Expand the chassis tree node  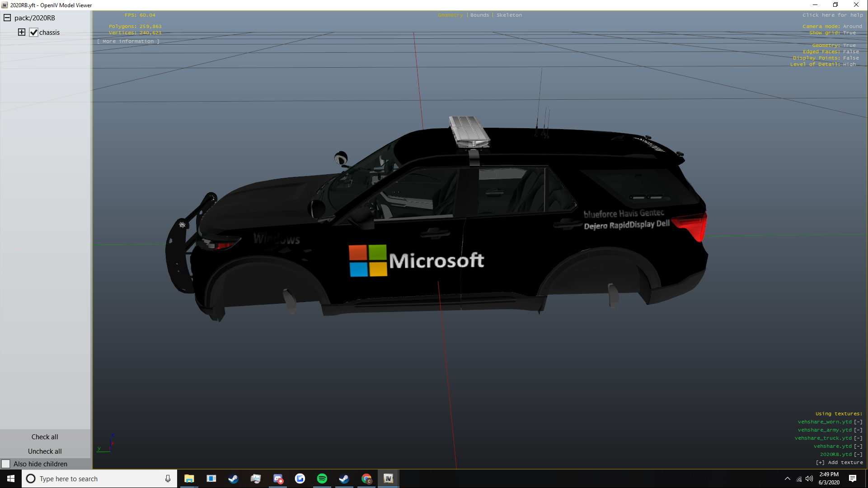(x=22, y=33)
